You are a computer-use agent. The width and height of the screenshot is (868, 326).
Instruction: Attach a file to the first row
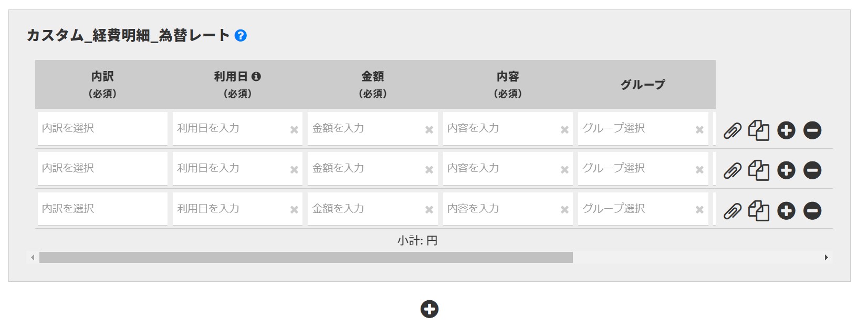732,130
